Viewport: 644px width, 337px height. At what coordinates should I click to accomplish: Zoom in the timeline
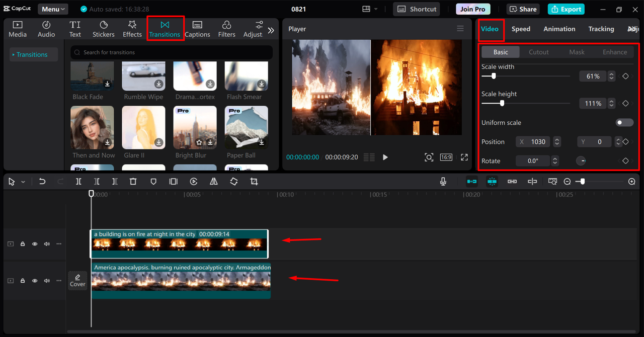632,182
